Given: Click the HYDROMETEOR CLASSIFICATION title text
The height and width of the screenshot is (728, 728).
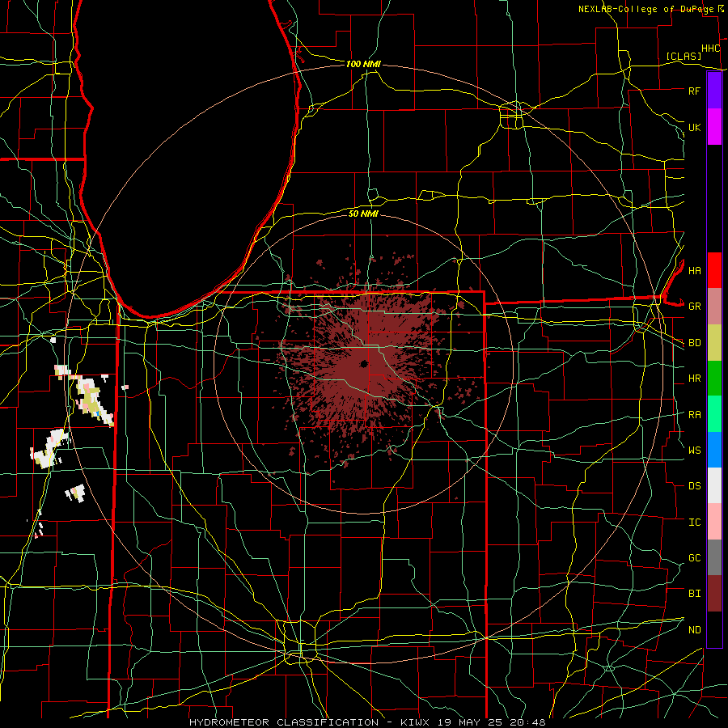Looking at the screenshot, I should [x=284, y=722].
